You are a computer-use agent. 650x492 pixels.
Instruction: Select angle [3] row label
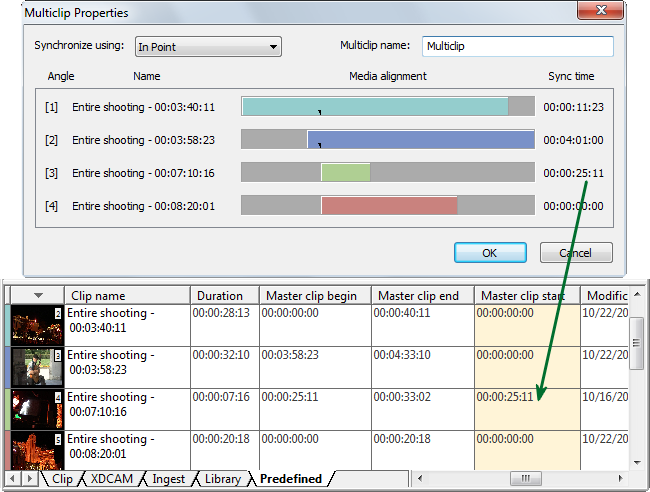[51, 173]
